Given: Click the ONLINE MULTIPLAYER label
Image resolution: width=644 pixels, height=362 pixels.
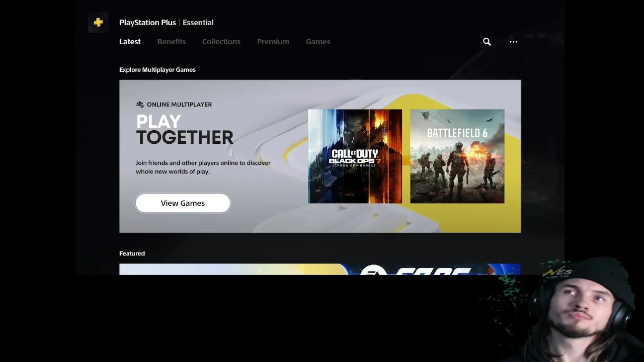Looking at the screenshot, I should (x=179, y=105).
